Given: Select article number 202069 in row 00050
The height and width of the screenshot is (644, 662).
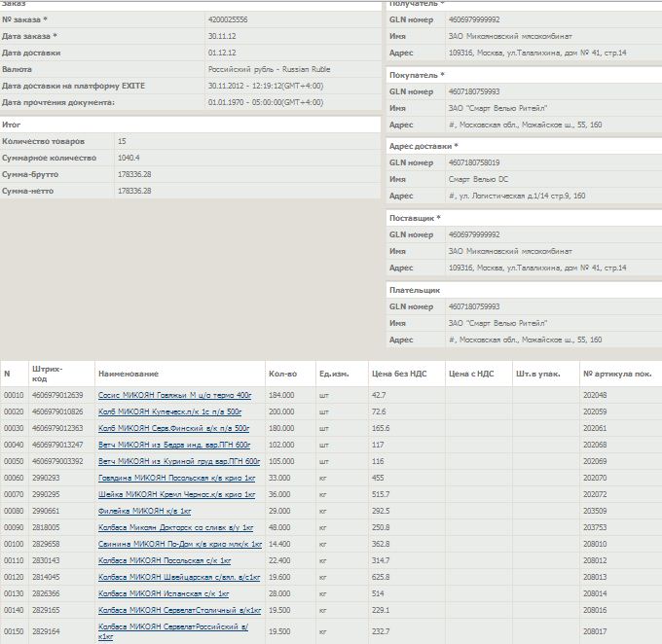Looking at the screenshot, I should [595, 461].
